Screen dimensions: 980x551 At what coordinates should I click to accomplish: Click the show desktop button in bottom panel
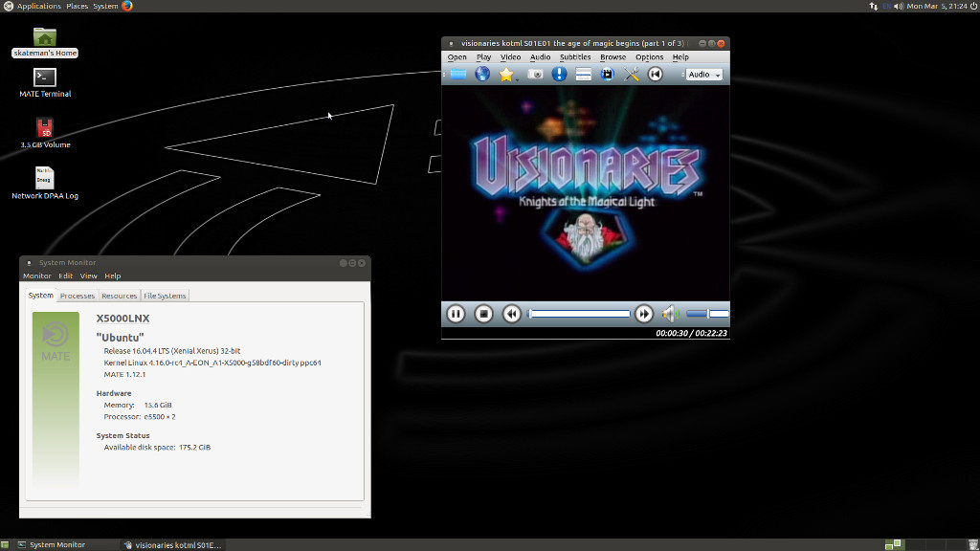(x=5, y=544)
